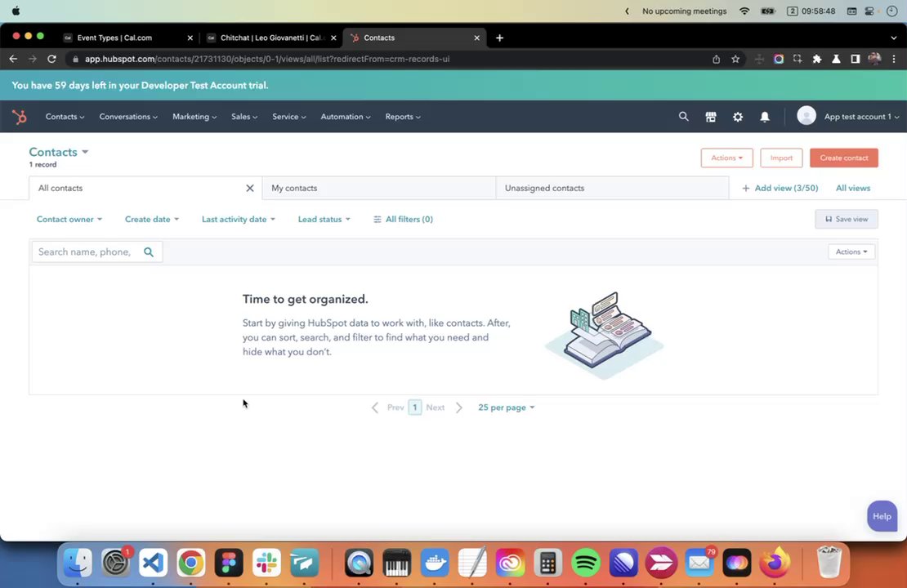
Task: Open Chrome three-dot menu
Action: point(894,59)
